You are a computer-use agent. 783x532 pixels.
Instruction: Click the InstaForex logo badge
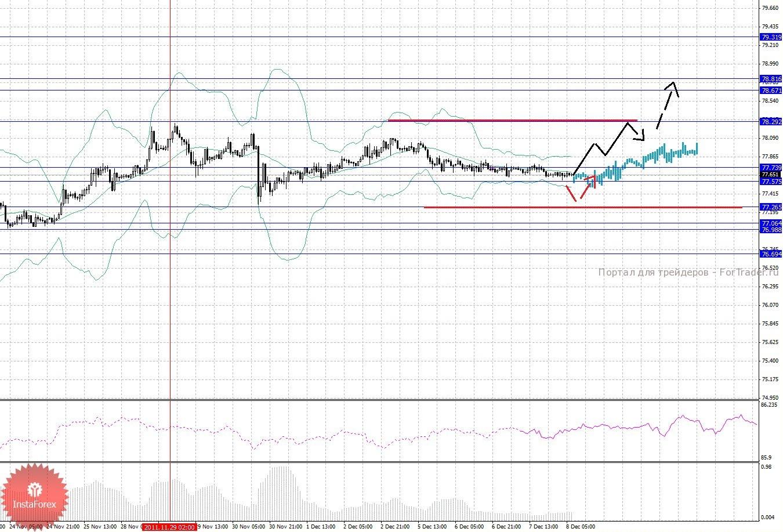pos(35,497)
